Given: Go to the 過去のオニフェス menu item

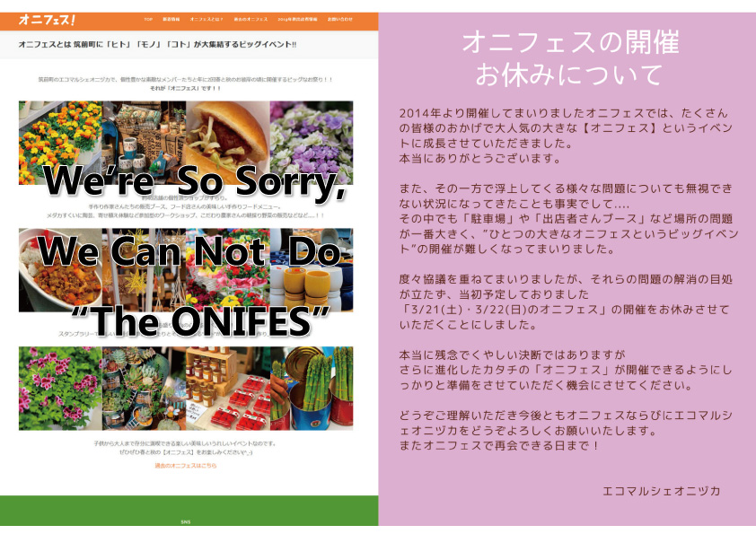Looking at the screenshot, I should coord(251,19).
